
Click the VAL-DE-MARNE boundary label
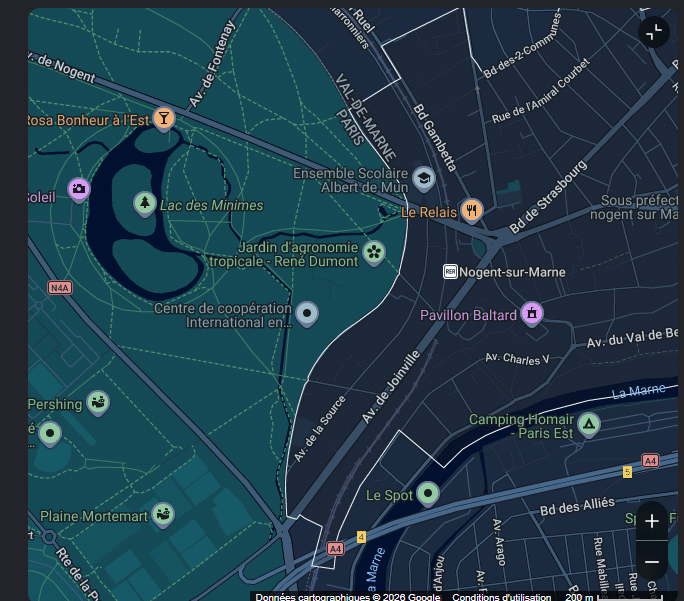tap(365, 116)
